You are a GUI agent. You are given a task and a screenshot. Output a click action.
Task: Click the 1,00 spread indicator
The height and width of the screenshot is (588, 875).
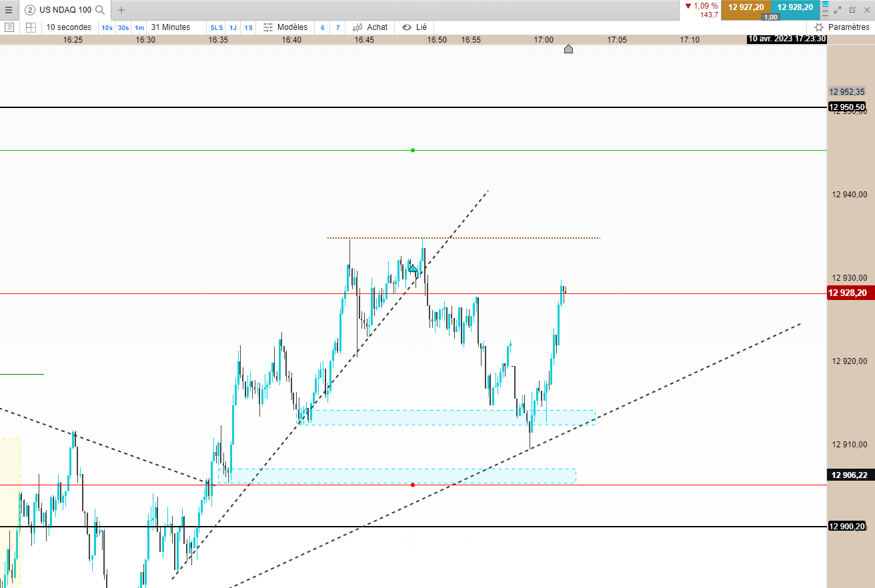coord(770,17)
